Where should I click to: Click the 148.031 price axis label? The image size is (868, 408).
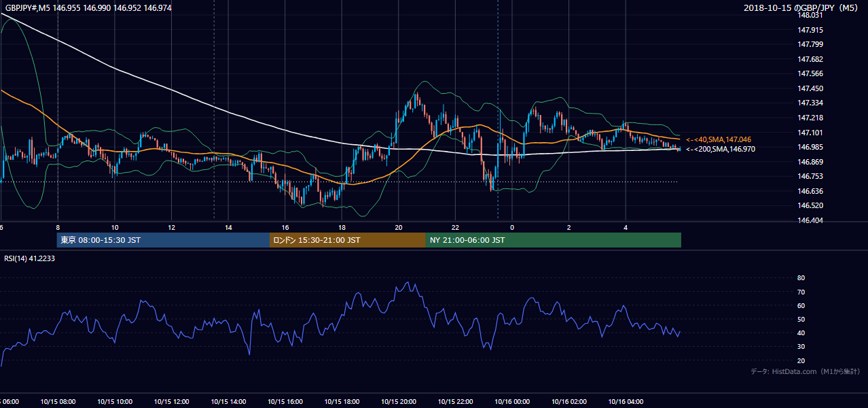coord(810,15)
